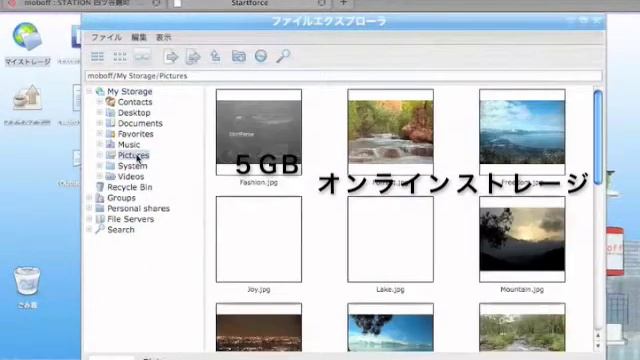Expand the Documents tree node
This screenshot has height=360, width=640.
click(x=100, y=123)
